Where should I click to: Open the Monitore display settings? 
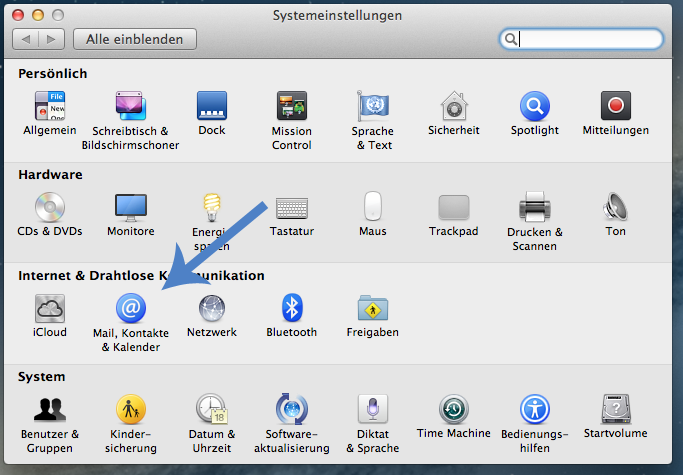[131, 208]
